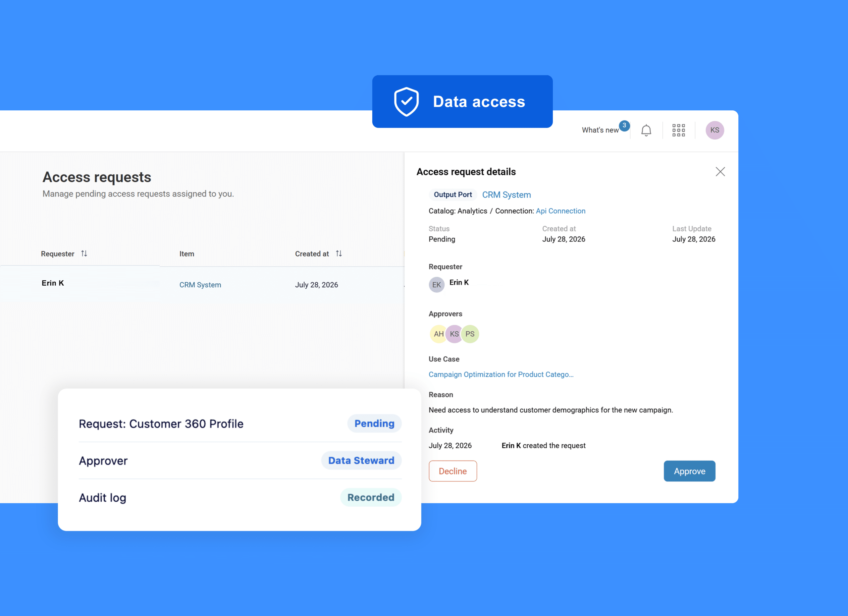Click the AH approver avatar

pos(438,334)
